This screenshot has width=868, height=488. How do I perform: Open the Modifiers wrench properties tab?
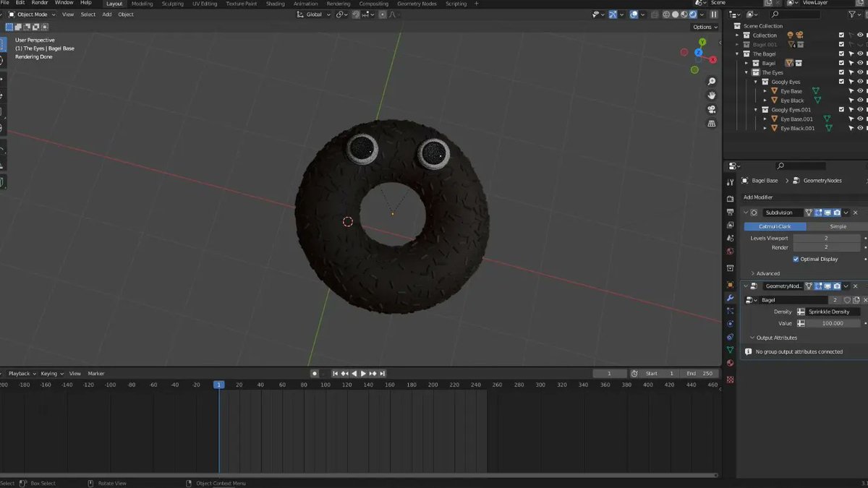pyautogui.click(x=730, y=298)
